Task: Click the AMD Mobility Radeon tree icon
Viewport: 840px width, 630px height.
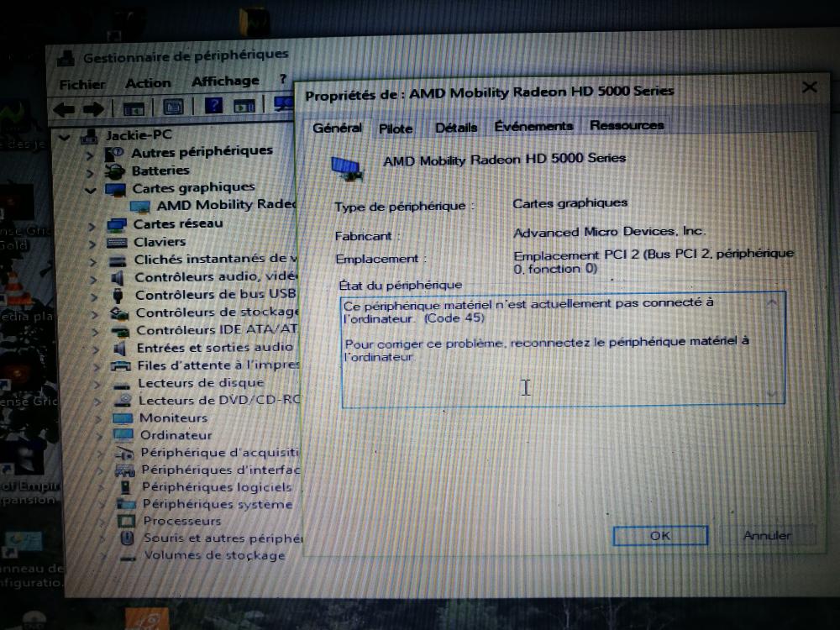Action: (x=139, y=207)
